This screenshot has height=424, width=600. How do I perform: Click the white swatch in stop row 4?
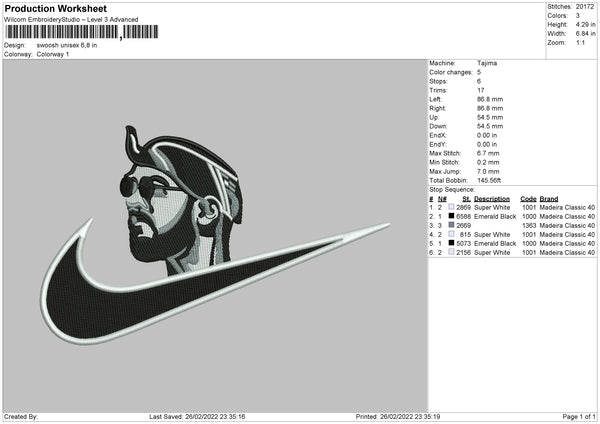(451, 234)
